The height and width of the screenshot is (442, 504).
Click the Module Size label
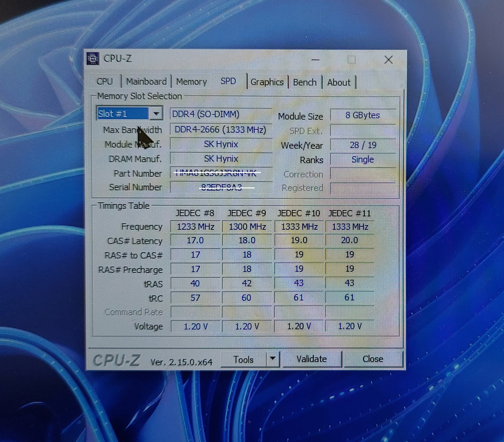coord(300,116)
